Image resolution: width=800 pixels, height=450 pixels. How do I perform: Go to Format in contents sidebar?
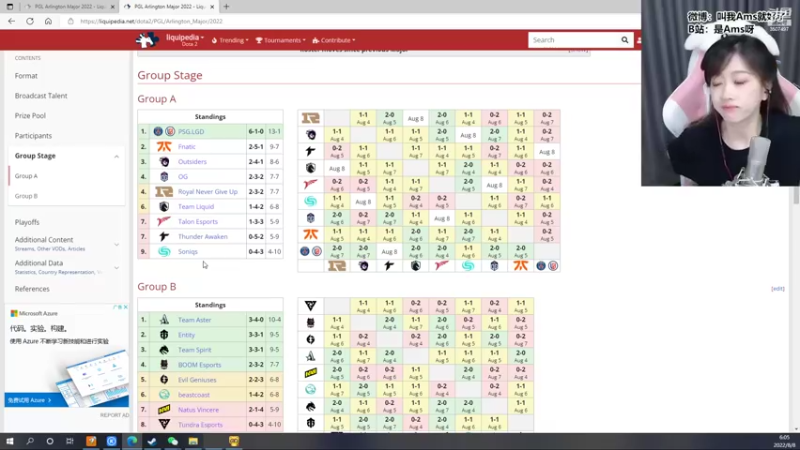click(26, 76)
